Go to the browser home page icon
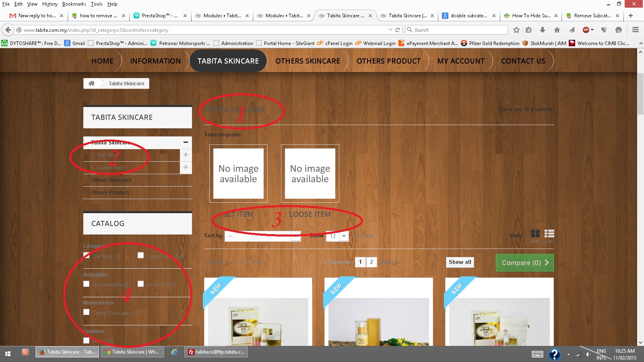The height and width of the screenshot is (362, 644). [557, 30]
